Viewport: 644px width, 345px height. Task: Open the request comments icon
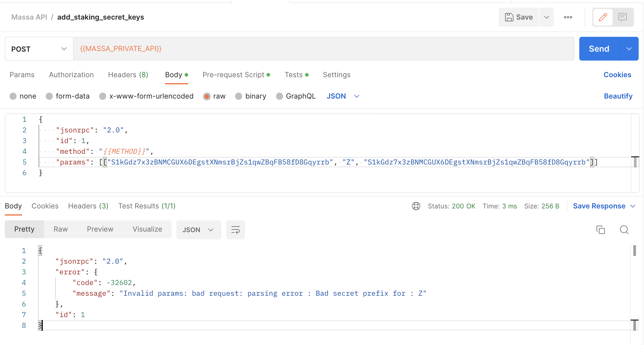pos(622,17)
